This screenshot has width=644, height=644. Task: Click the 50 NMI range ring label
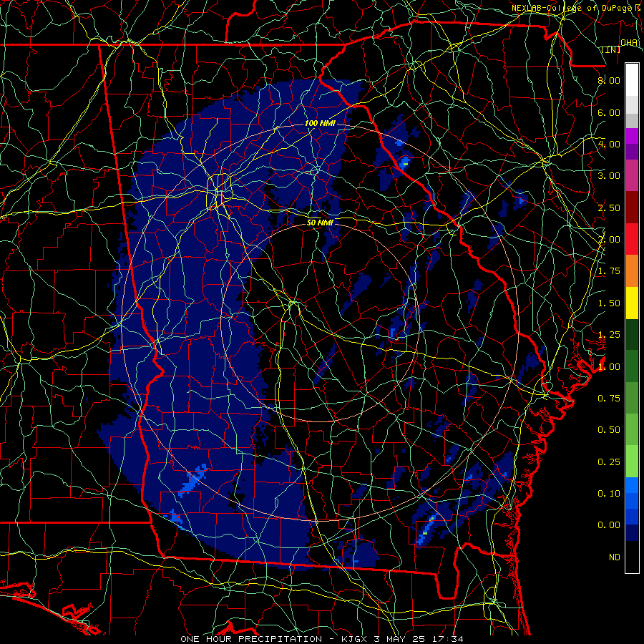[x=320, y=223]
